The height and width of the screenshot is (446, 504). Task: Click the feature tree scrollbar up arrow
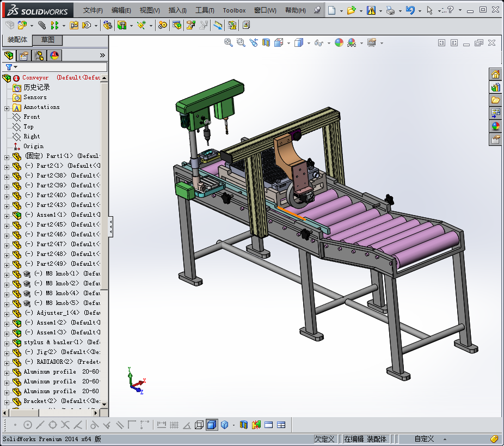[x=105, y=78]
